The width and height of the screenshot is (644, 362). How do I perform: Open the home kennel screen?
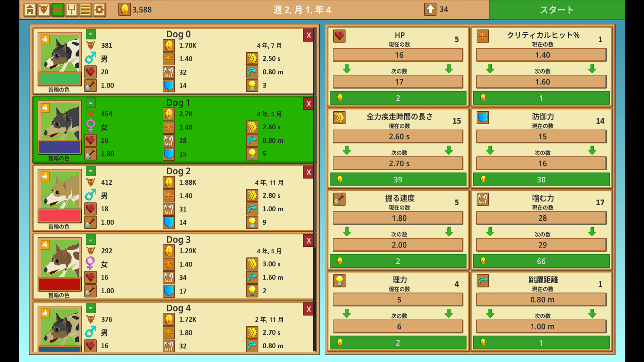pos(30,10)
